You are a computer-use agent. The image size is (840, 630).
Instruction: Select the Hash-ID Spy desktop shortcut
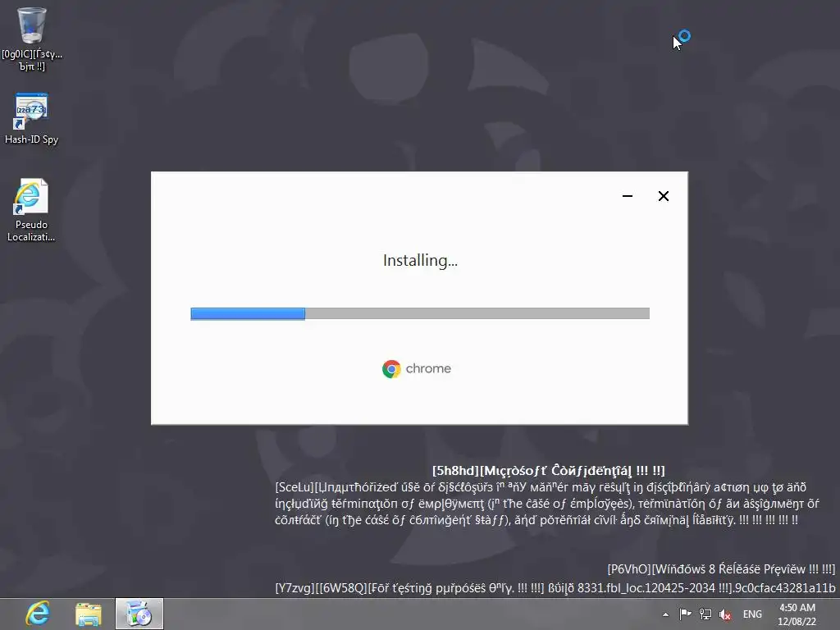coord(32,119)
